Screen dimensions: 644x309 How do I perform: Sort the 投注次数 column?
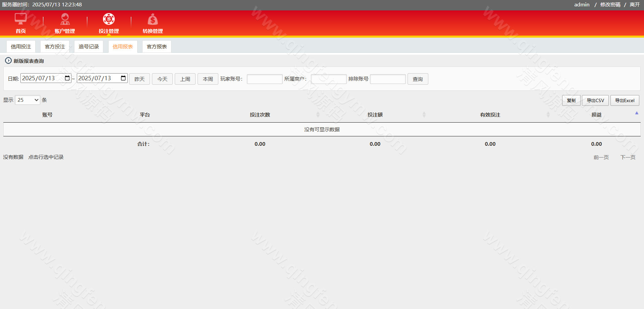click(318, 115)
